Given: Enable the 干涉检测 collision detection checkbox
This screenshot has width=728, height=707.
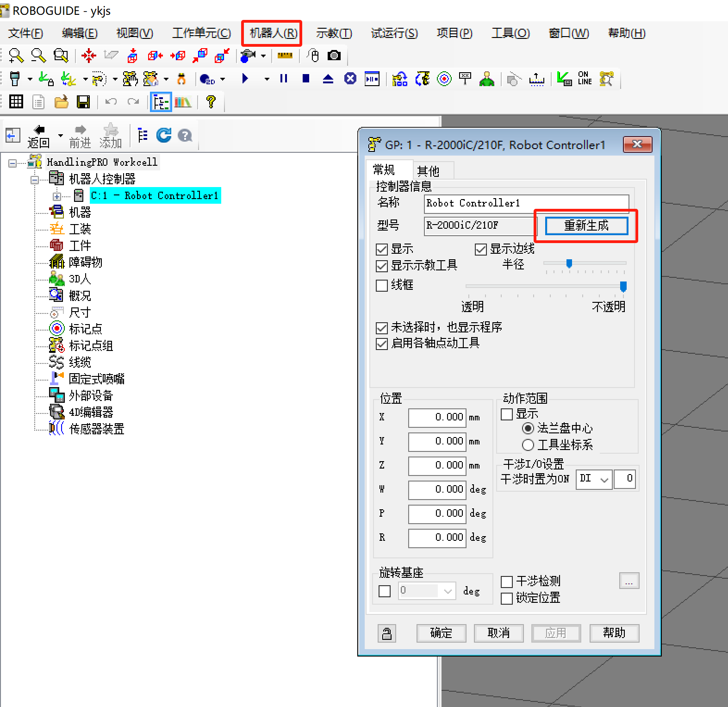Looking at the screenshot, I should click(507, 582).
